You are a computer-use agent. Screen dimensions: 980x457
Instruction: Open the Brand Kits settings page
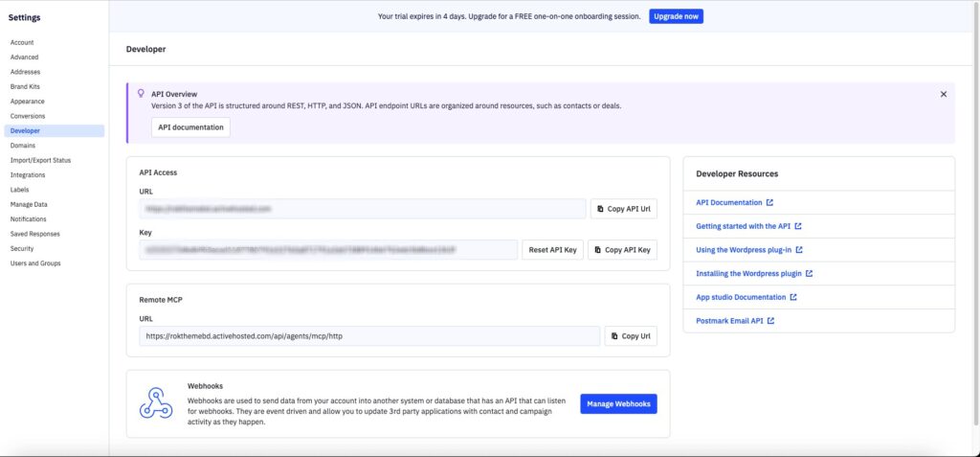(25, 86)
